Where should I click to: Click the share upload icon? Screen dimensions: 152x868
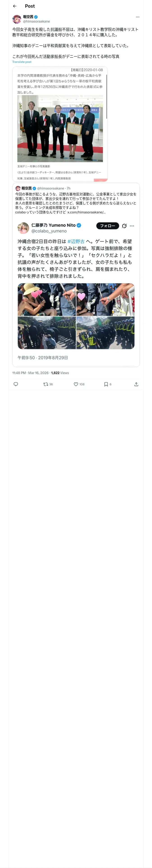tap(136, 384)
